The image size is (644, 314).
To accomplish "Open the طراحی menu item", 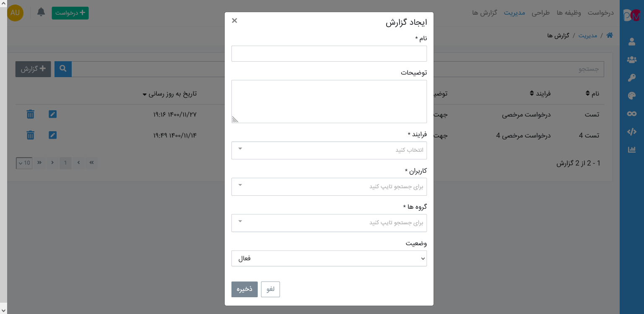I will pyautogui.click(x=540, y=13).
